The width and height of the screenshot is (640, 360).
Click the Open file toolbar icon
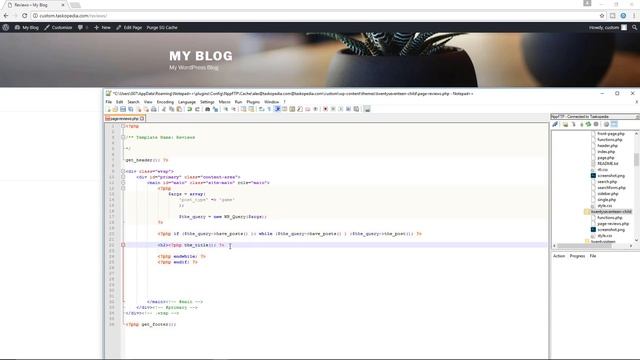pos(115,109)
